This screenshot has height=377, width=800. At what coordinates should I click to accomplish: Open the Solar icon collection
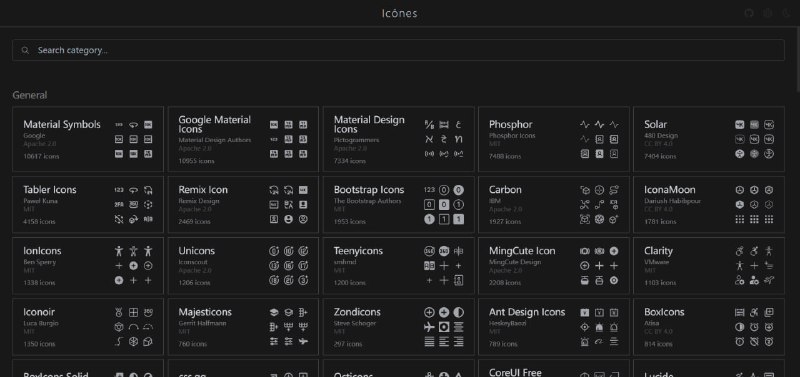709,139
